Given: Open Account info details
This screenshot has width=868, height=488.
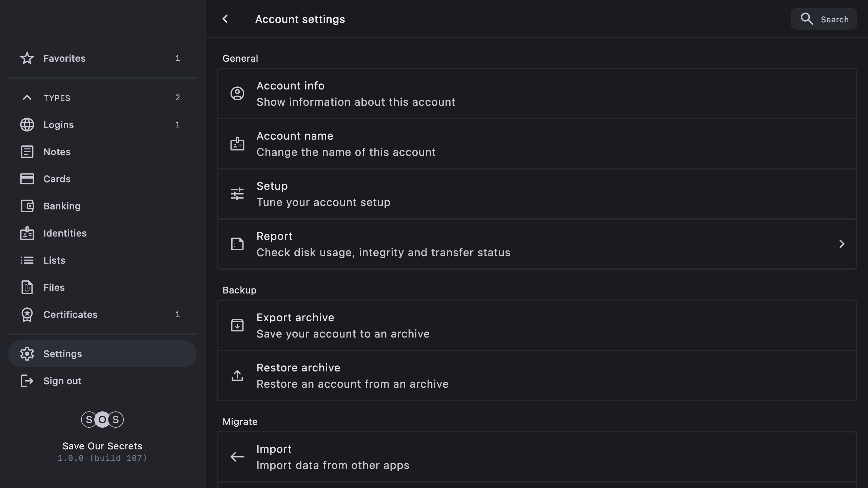Looking at the screenshot, I should [x=356, y=94].
